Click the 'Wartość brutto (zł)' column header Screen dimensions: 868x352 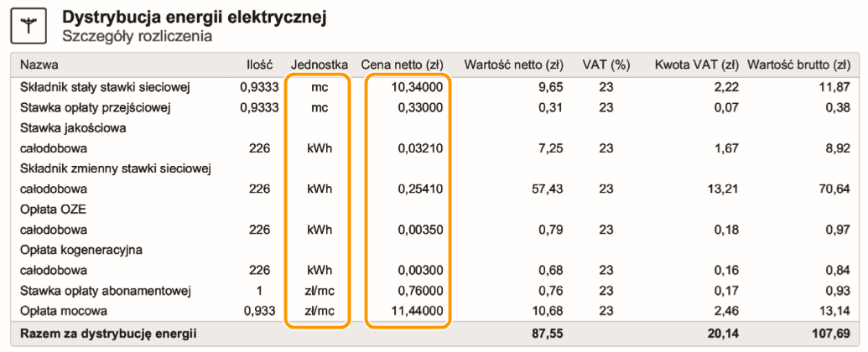(798, 65)
